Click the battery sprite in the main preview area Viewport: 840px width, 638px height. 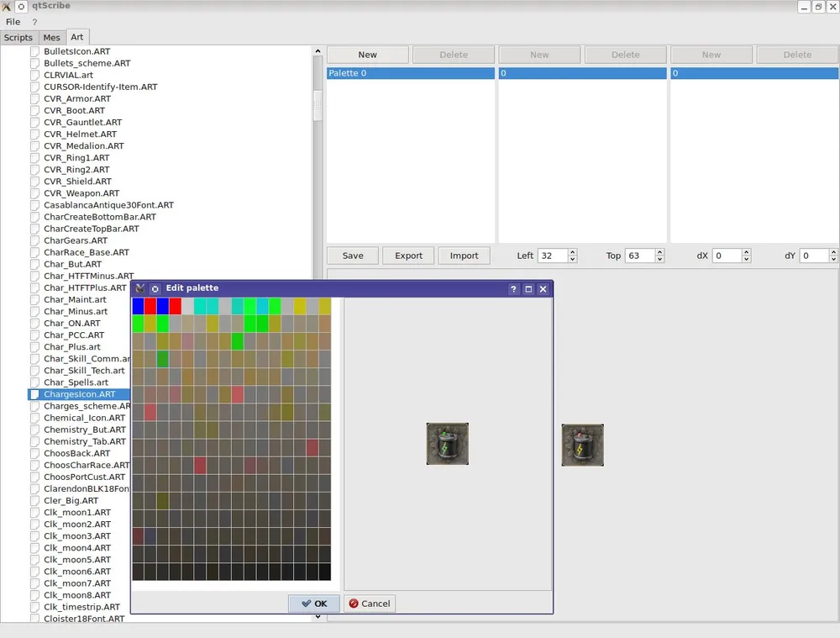pyautogui.click(x=582, y=445)
